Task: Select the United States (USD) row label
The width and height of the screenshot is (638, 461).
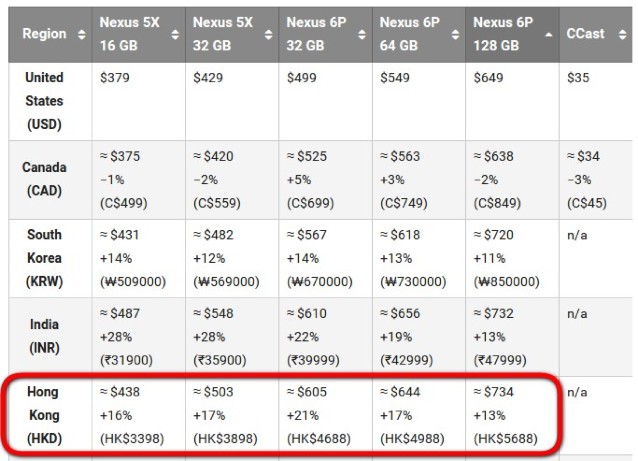Action: (x=44, y=101)
